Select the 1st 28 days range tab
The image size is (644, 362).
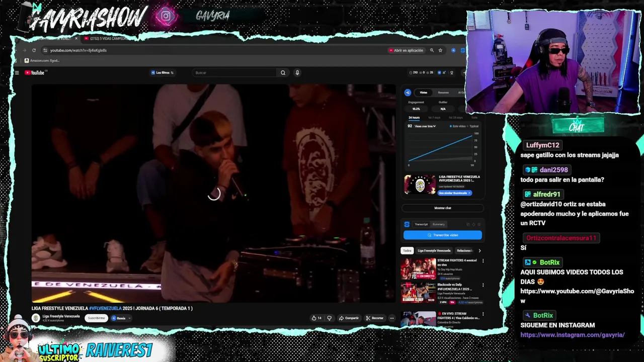(x=455, y=118)
